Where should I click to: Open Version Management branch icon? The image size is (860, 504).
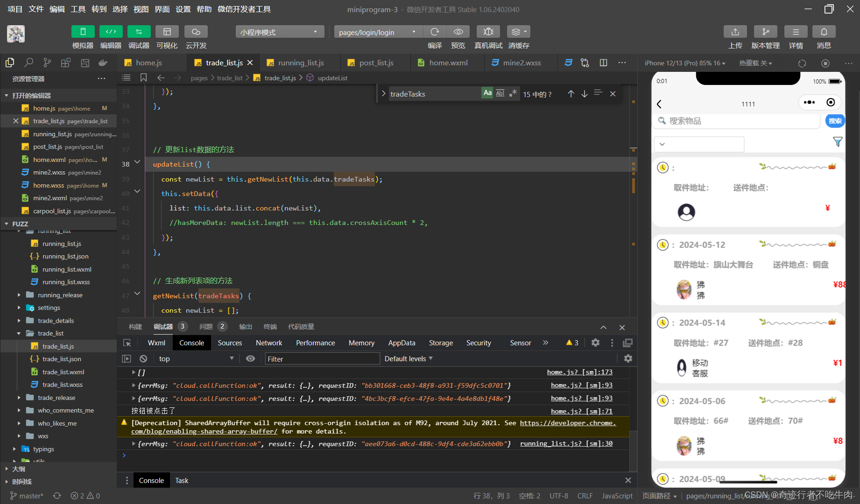[x=765, y=32]
